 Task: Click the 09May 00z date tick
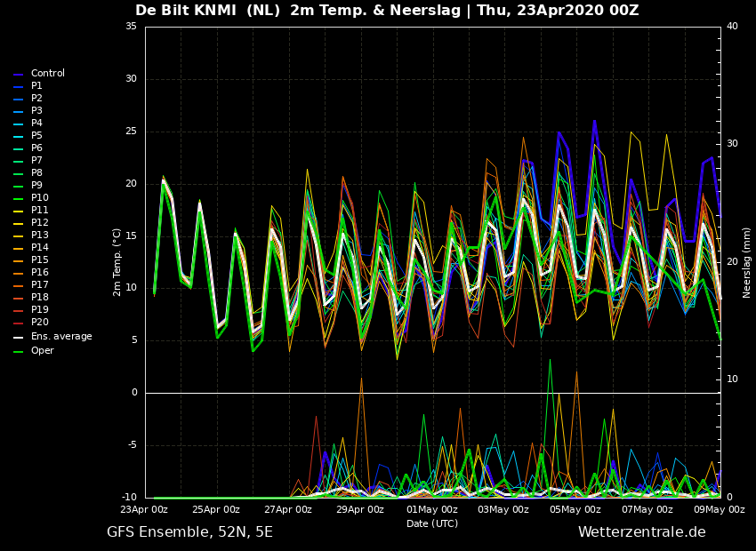pyautogui.click(x=719, y=510)
